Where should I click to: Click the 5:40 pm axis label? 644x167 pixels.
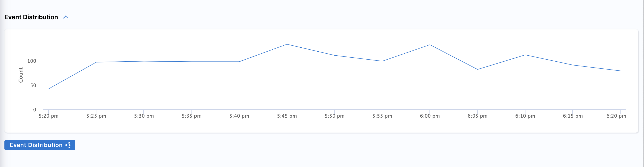tap(239, 116)
